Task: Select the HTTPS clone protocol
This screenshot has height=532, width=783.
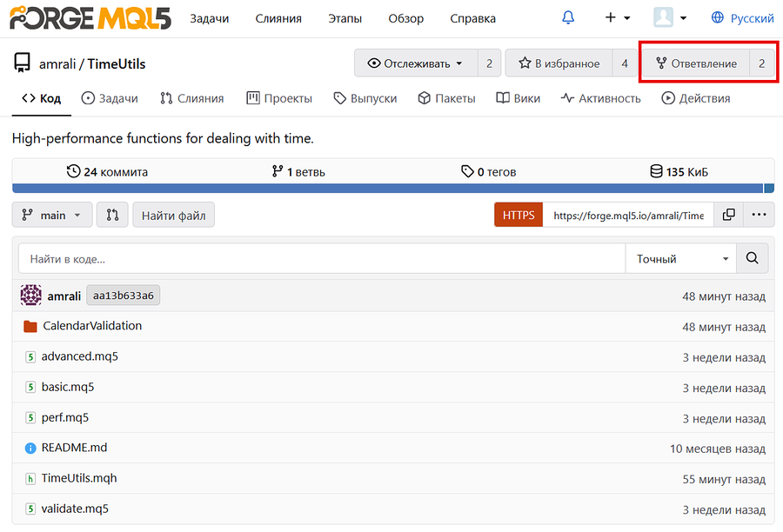Action: coord(519,215)
